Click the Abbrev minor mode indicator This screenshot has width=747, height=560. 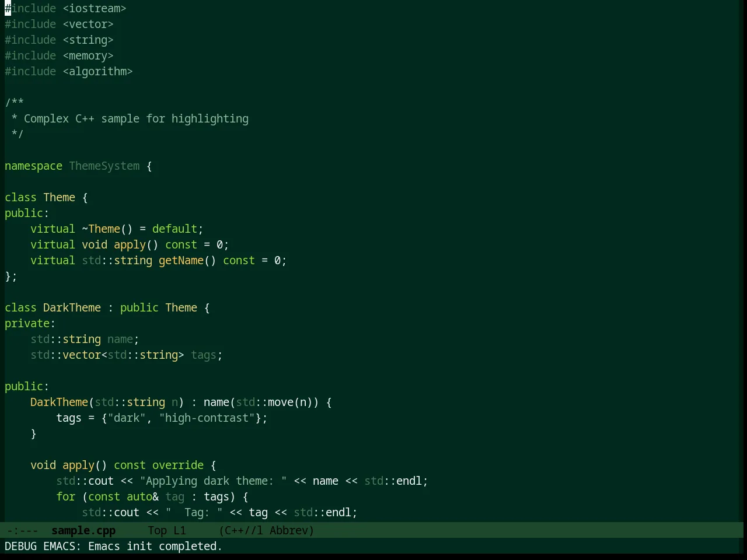coord(289,531)
